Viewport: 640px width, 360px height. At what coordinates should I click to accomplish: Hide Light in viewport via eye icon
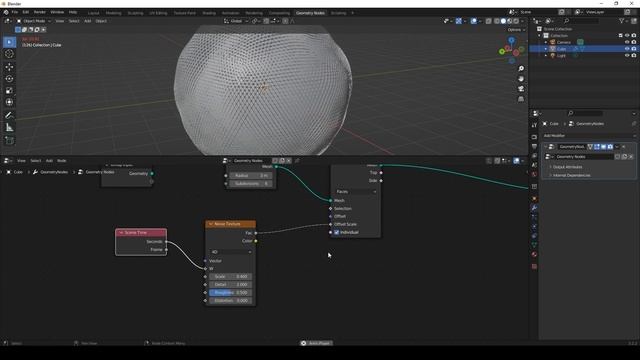click(x=627, y=55)
